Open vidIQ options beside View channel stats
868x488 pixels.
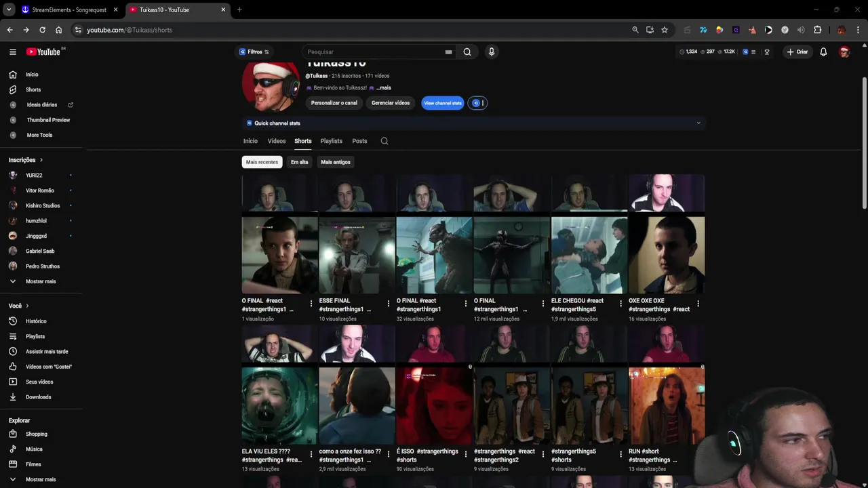477,103
